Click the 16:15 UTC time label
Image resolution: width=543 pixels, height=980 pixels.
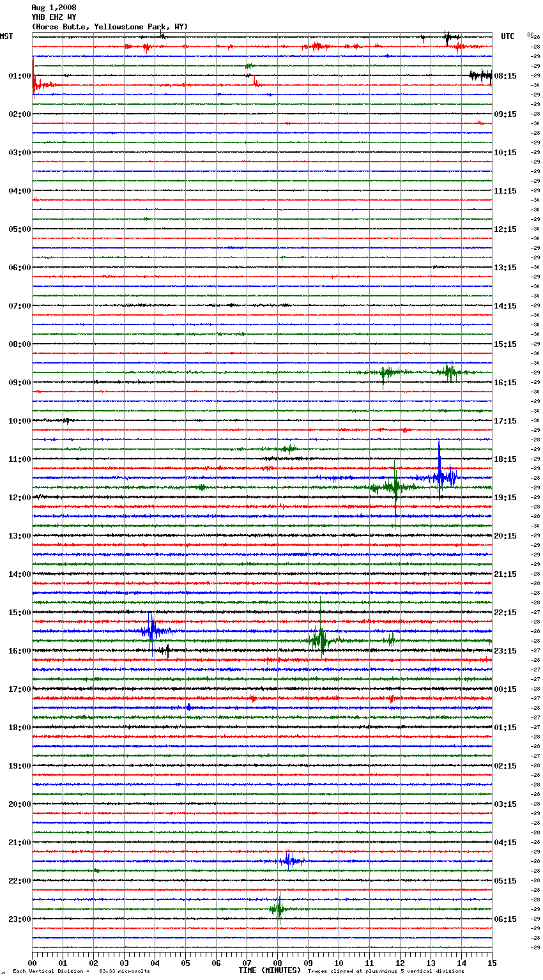505,383
